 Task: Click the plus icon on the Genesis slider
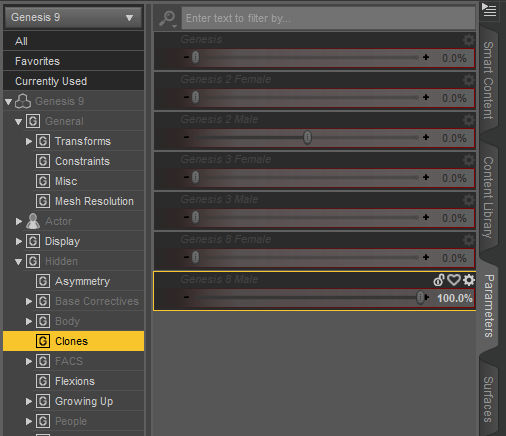(x=426, y=57)
